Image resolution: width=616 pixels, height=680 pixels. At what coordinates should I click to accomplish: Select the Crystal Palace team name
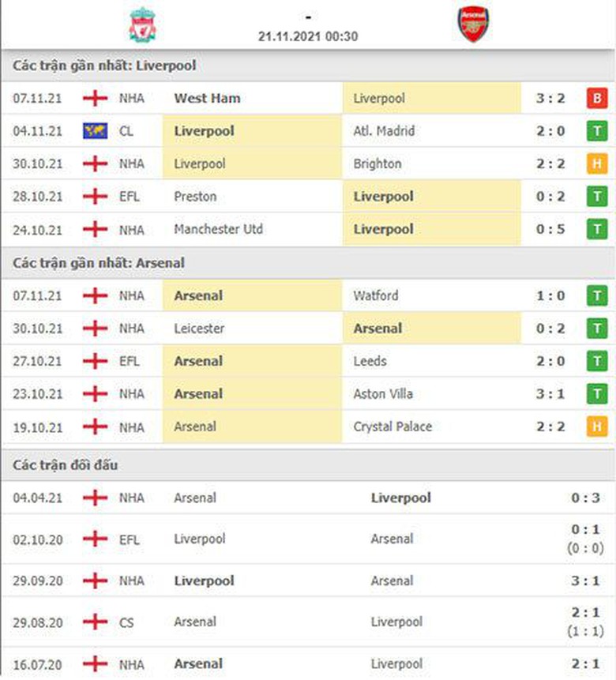[x=393, y=427]
